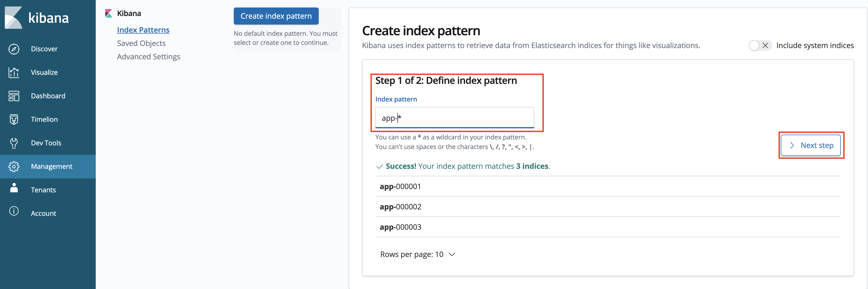Open Saved Objects tab
This screenshot has width=868, height=289.
141,43
